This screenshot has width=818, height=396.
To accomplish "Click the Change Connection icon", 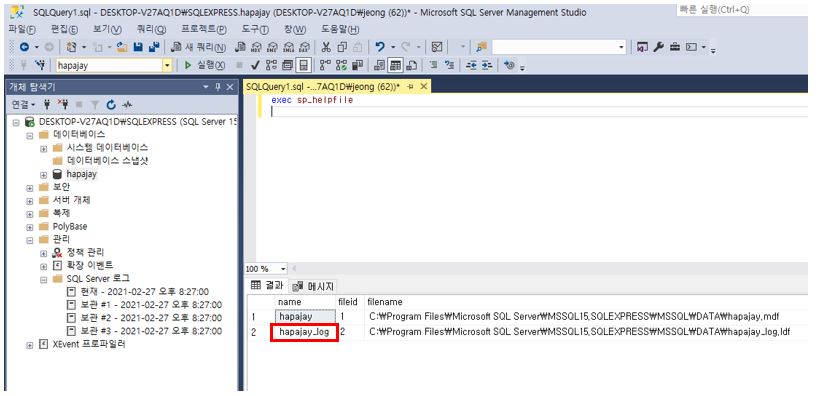I will coord(40,65).
